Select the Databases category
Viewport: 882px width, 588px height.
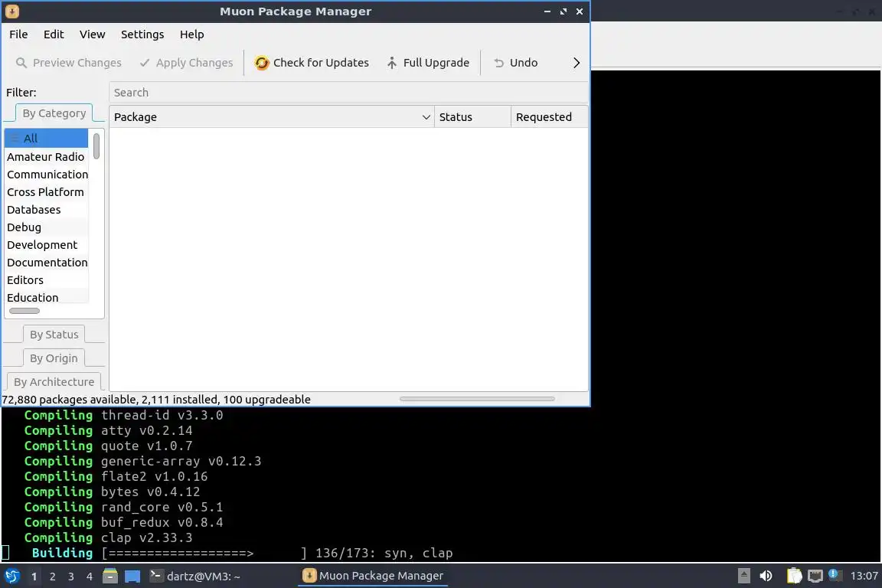coord(46,209)
